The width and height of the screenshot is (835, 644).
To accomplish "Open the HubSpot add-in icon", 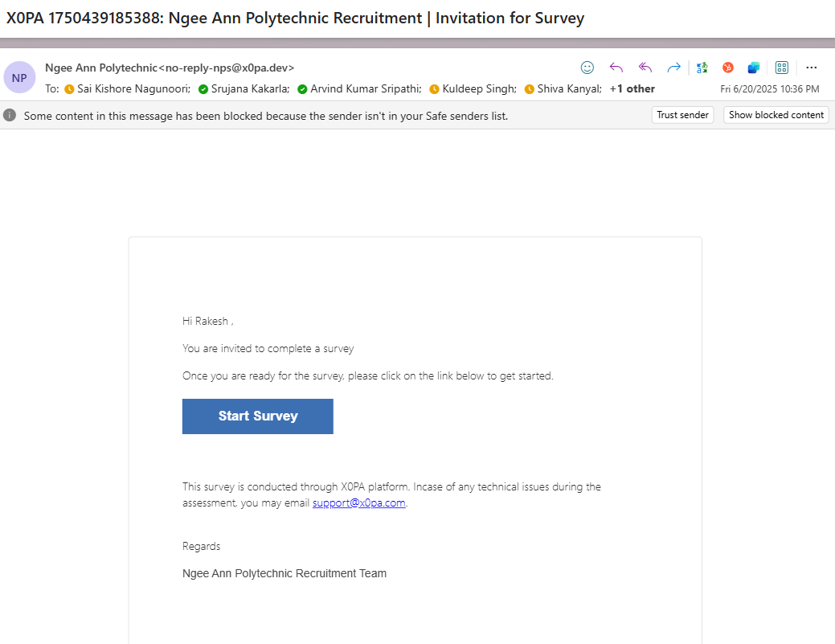I will [728, 68].
